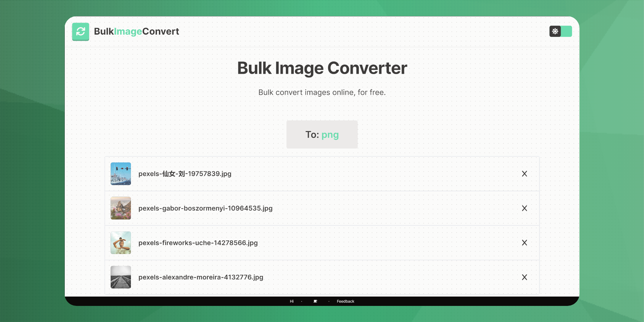Click the portrait thumbnail of pexels-fireworks-uche file
This screenshot has height=322, width=644.
pos(121,243)
